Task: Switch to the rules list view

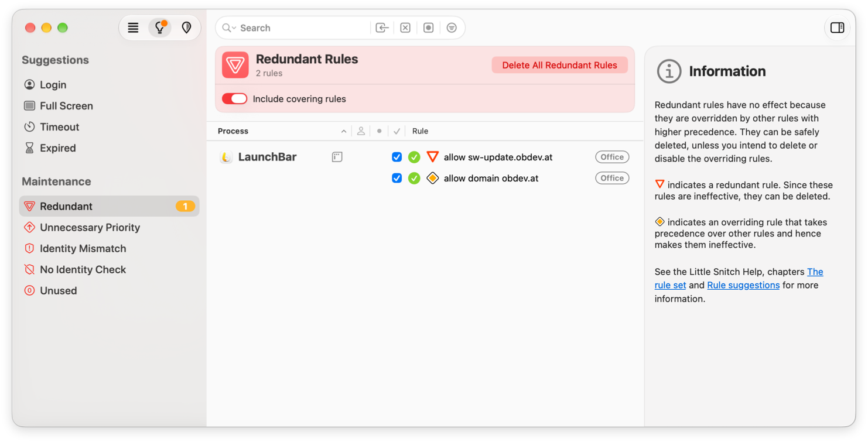Action: (x=133, y=28)
